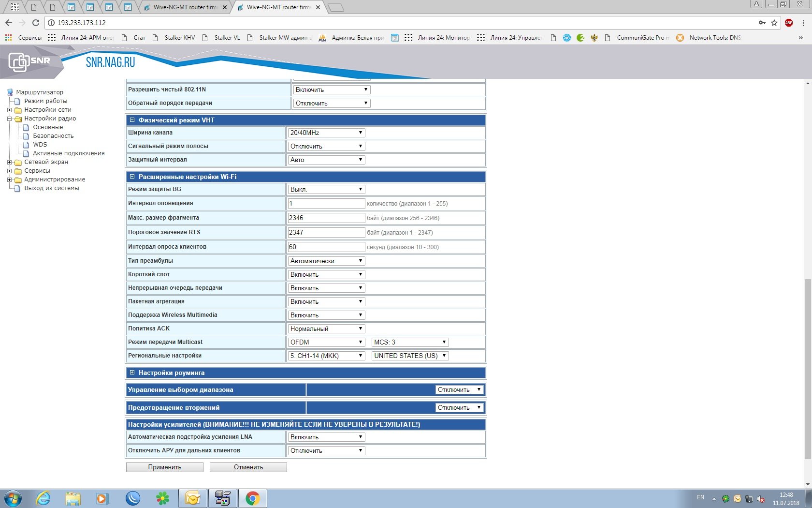
Task: Click the saved password key icon
Action: click(762, 23)
